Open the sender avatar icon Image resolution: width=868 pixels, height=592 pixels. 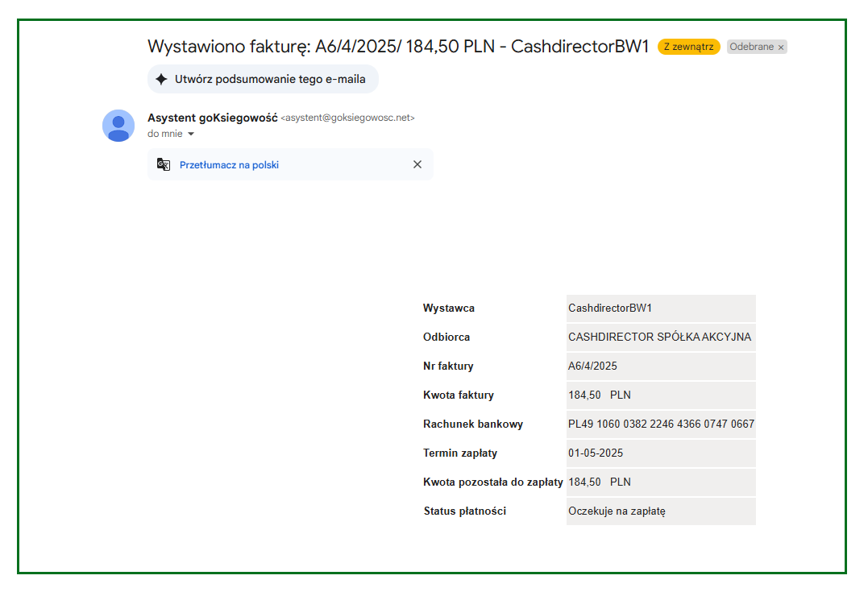point(118,126)
